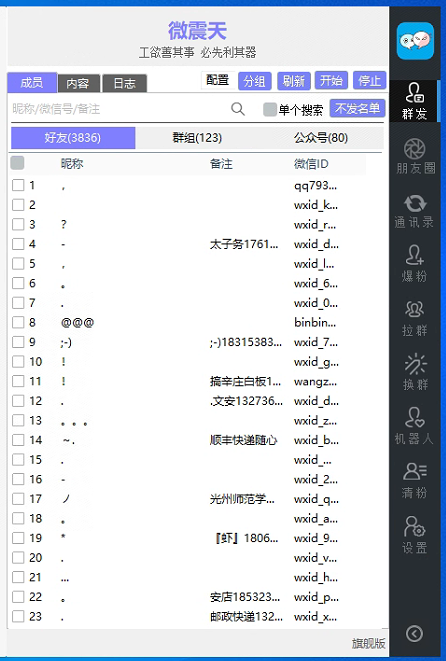Open the 拉群 group invite icon
Screen dimensions: 446x661
click(x=415, y=318)
